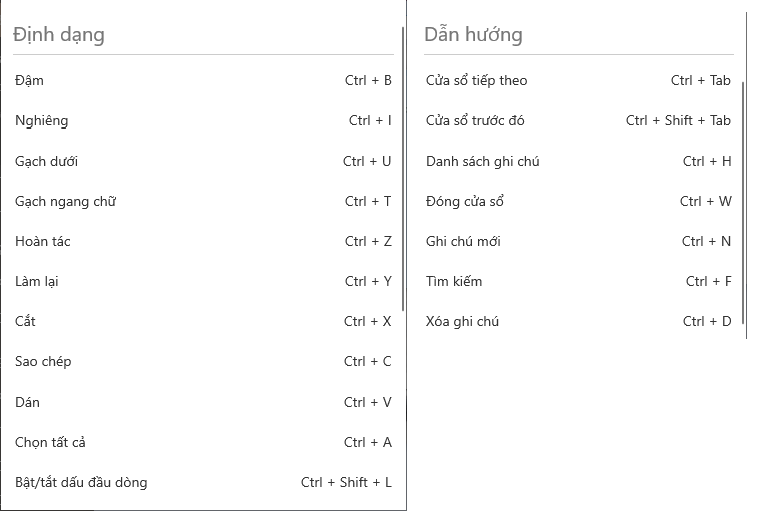Select the Sao chép entry
This screenshot has height=511, width=768.
pyautogui.click(x=203, y=362)
